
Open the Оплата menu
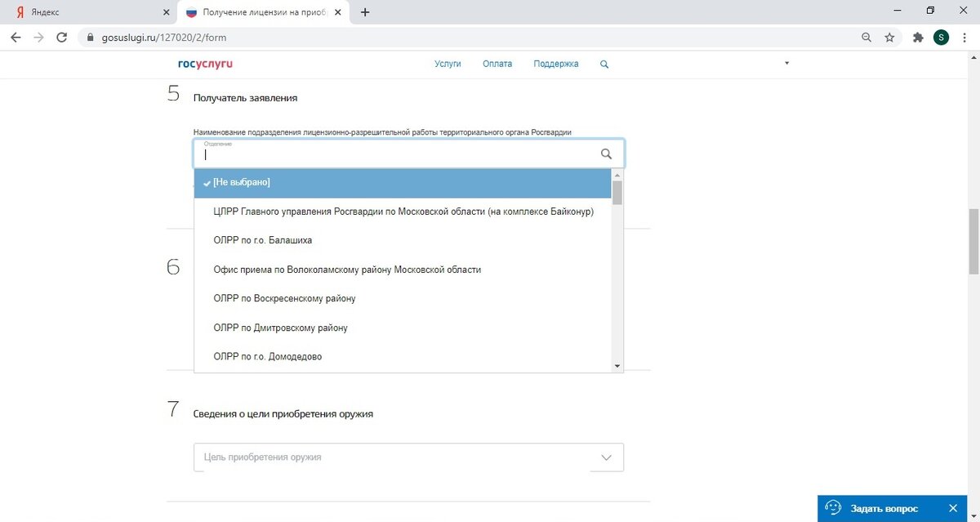[497, 64]
